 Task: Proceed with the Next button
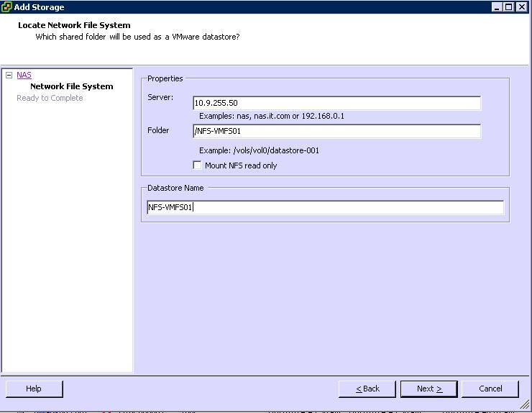(x=429, y=389)
